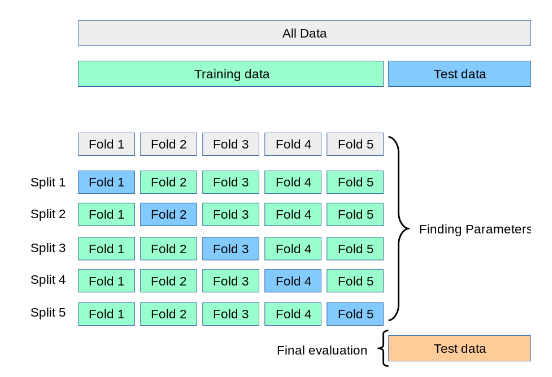
Task: Select the Final evaluation label
Action: tap(322, 350)
